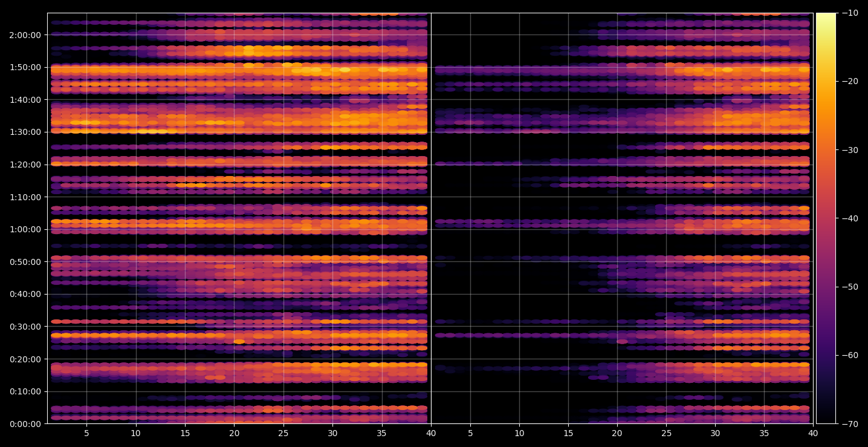This screenshot has width=868, height=447.
Task: Click the −40 colorbar tick label
Action: tap(849, 218)
